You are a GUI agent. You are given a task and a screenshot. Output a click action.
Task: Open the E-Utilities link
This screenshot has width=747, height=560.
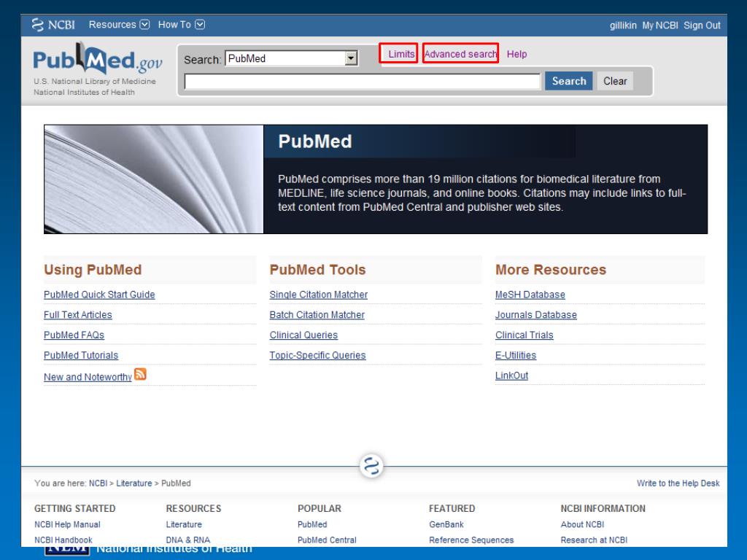pyautogui.click(x=516, y=355)
